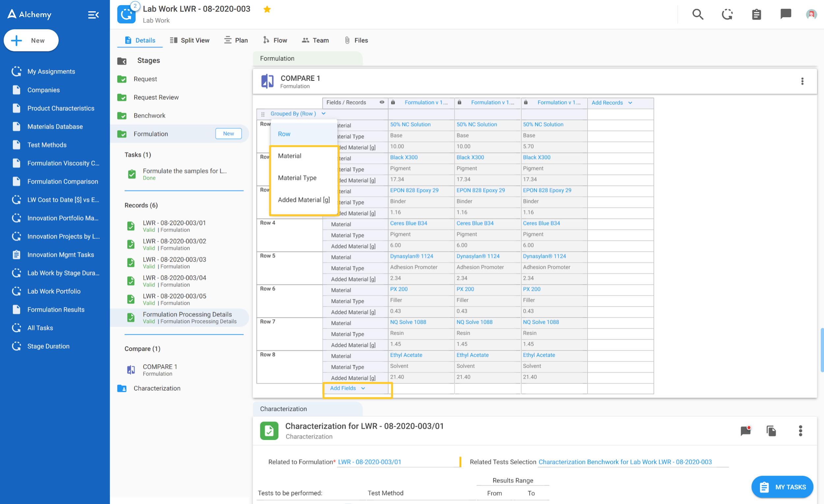Toggle the Fields / Records visibility eye
The height and width of the screenshot is (504, 824).
[382, 102]
